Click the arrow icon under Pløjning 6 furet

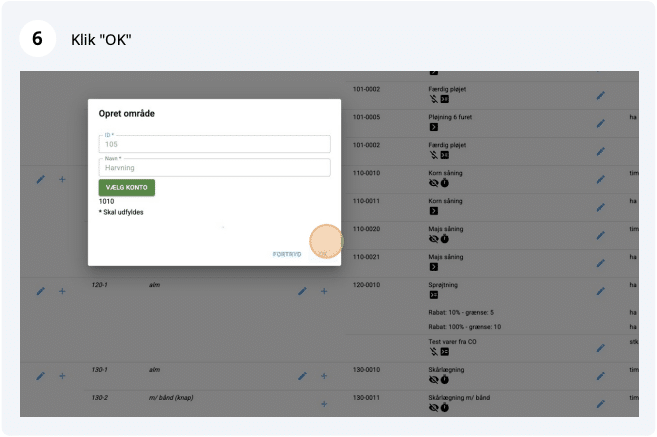click(433, 127)
